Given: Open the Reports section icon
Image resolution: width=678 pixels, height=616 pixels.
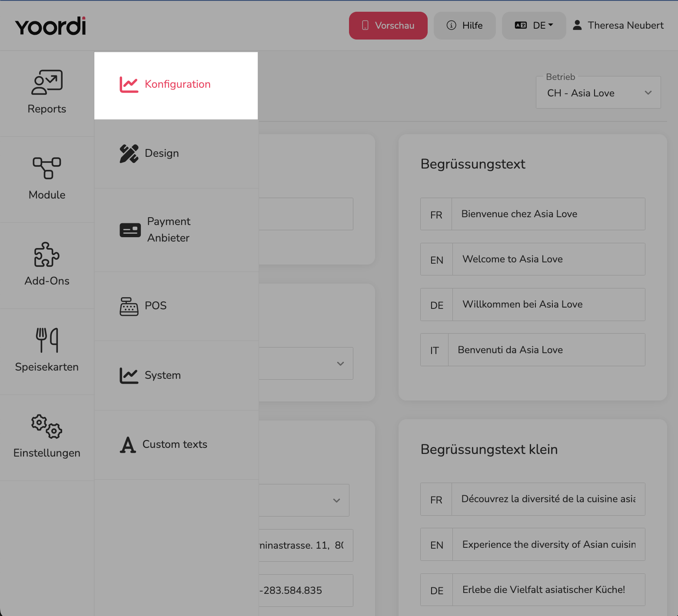Looking at the screenshot, I should [x=47, y=82].
